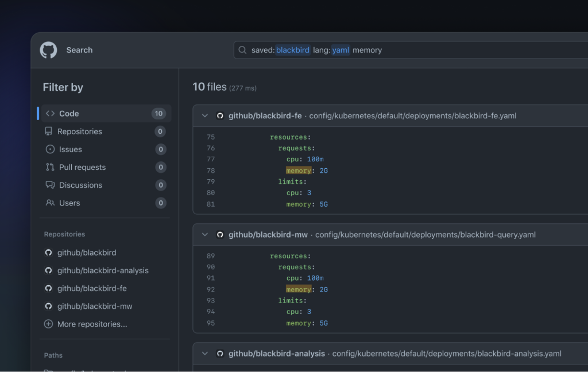
Task: Open the blackbird-query.yaml file path link
Action: tap(425, 235)
